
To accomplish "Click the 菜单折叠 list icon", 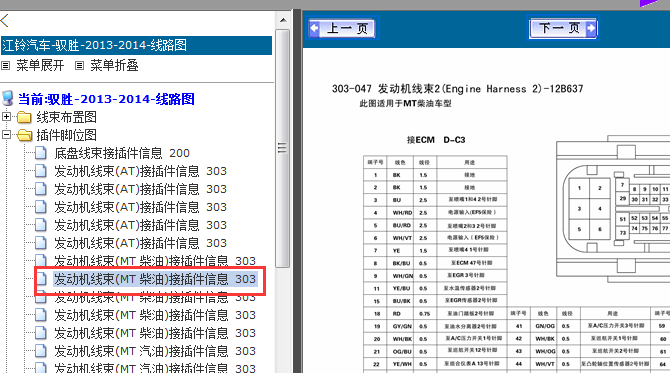I will 79,66.
